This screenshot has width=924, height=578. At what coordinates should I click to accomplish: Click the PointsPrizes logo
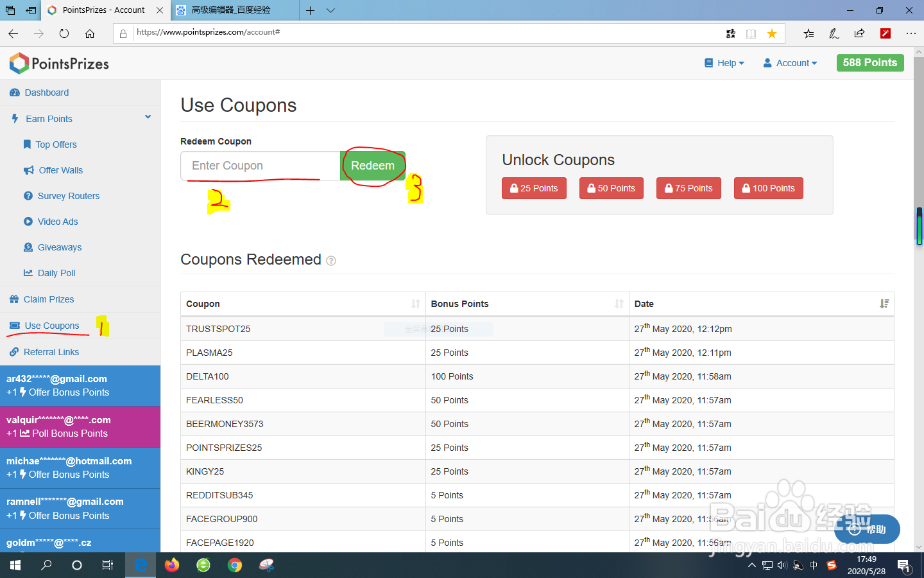pos(59,63)
